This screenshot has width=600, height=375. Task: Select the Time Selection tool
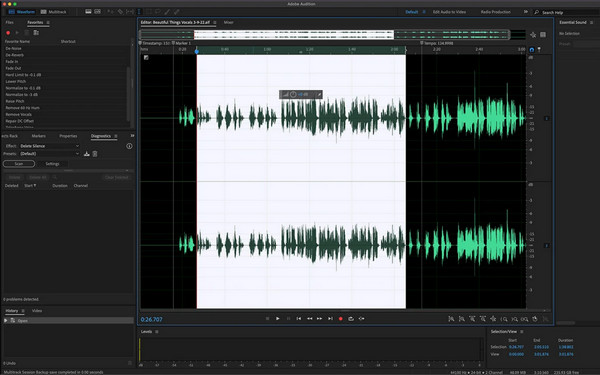(139, 12)
